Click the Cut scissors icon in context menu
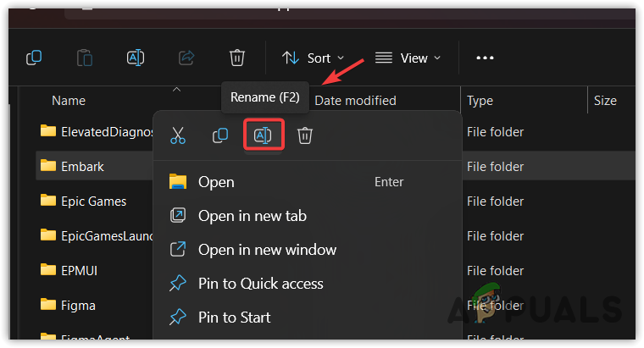644x348 pixels. (177, 135)
